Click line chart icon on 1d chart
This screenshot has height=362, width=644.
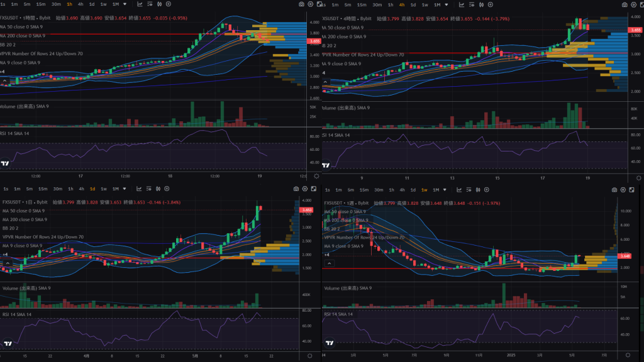tap(139, 189)
